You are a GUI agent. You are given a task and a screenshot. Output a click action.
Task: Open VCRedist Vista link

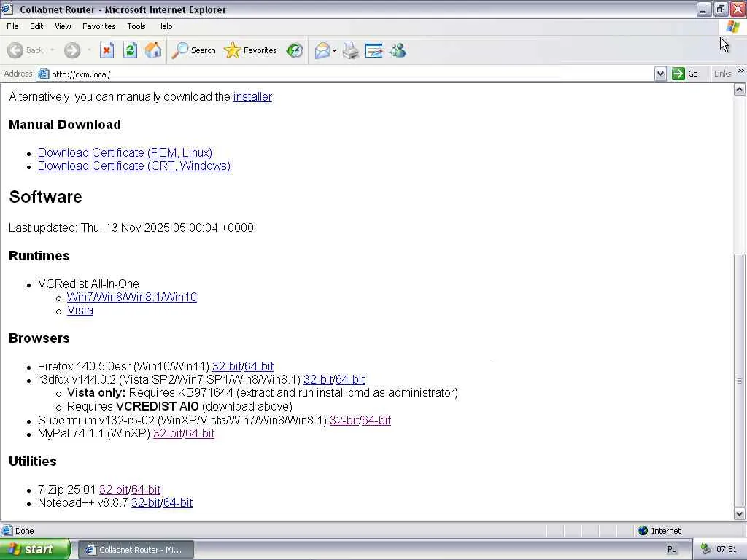(80, 311)
